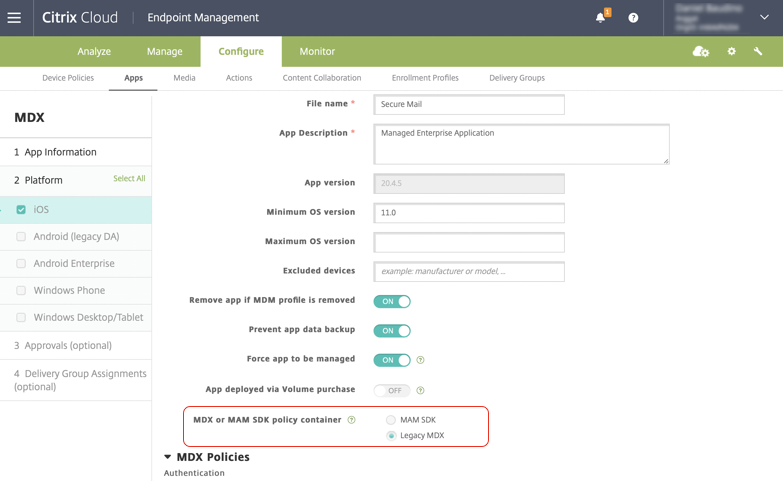Open the help question mark in header

coord(633,18)
